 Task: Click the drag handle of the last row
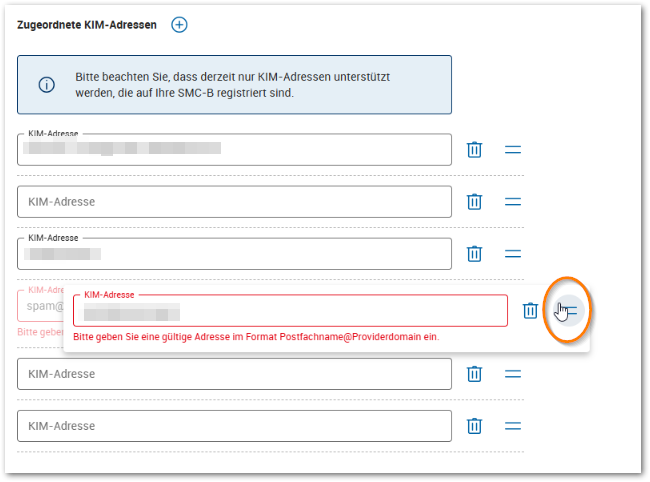(513, 426)
